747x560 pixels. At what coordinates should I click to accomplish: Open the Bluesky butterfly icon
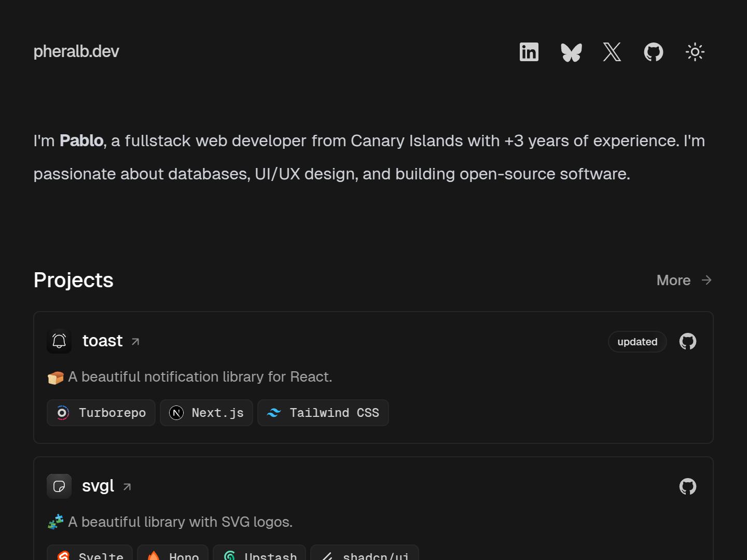point(571,52)
